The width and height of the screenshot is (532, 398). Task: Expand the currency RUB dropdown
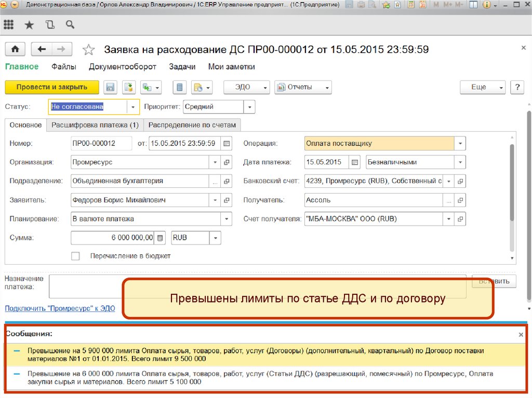point(215,238)
